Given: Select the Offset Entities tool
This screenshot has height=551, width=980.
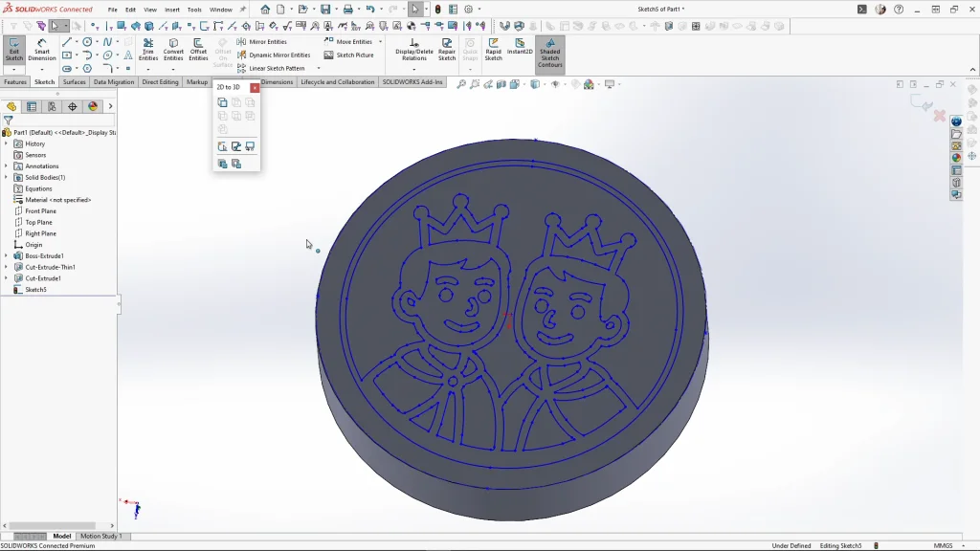Looking at the screenshot, I should point(198,50).
